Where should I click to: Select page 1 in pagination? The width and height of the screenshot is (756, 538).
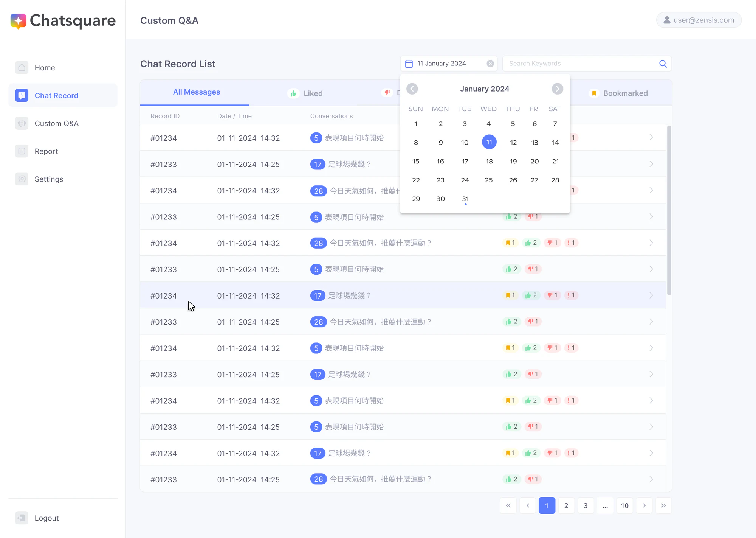547,505
